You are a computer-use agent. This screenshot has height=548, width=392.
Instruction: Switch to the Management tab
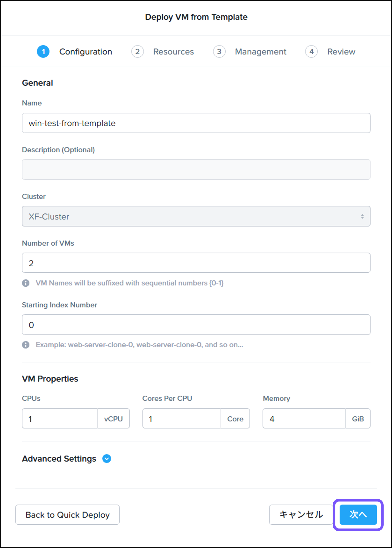tap(260, 51)
